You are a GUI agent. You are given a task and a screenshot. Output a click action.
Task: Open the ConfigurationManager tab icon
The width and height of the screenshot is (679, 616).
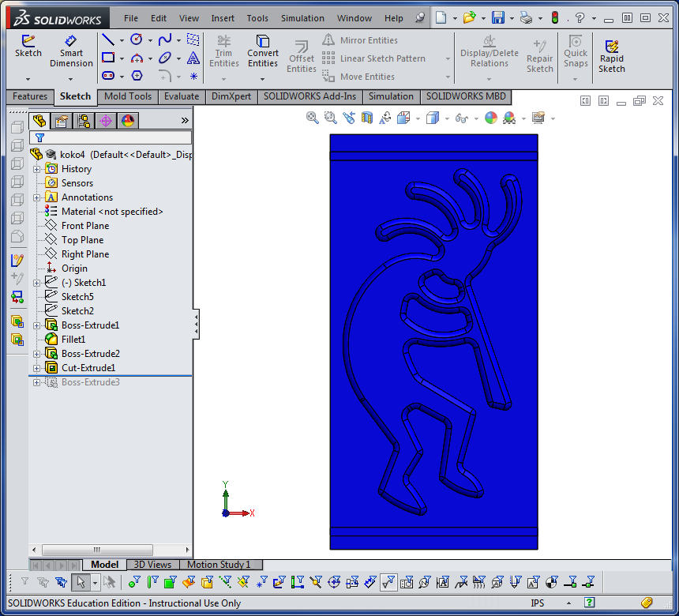[84, 121]
